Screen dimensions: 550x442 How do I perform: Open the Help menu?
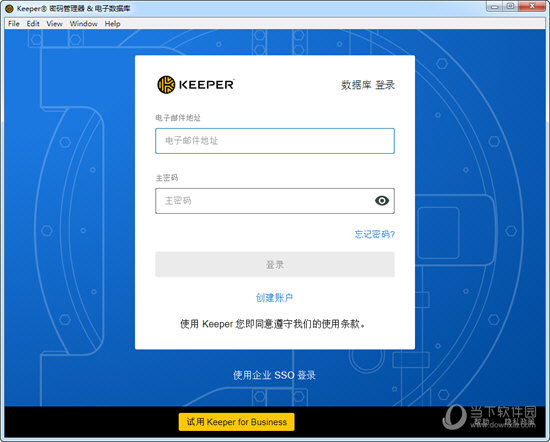tap(112, 24)
